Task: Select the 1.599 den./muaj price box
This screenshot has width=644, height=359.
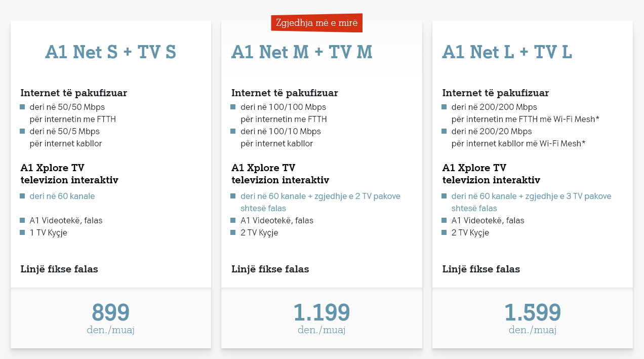Action: point(533,318)
